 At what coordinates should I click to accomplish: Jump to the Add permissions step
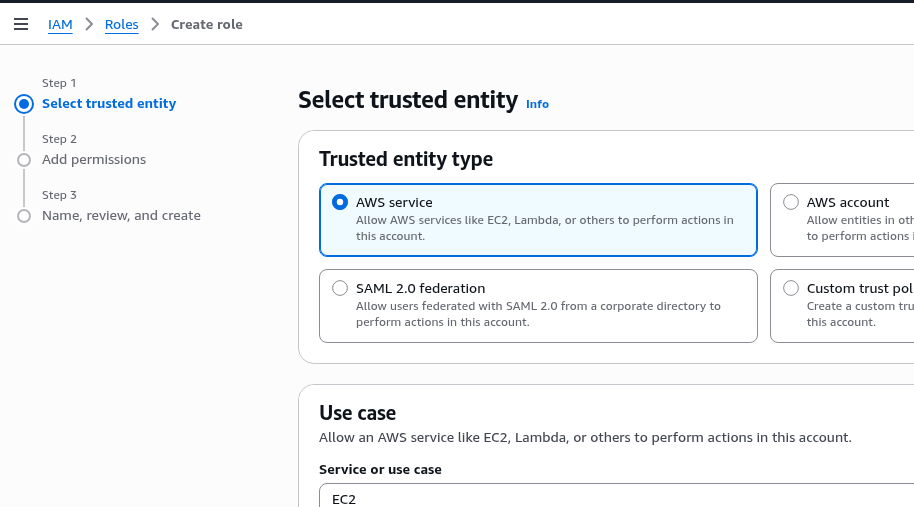coord(94,160)
